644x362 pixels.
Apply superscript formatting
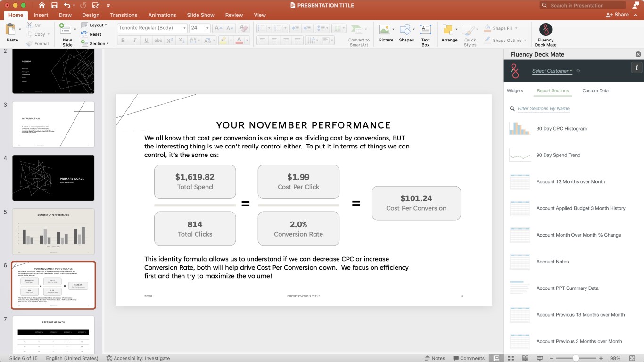170,41
